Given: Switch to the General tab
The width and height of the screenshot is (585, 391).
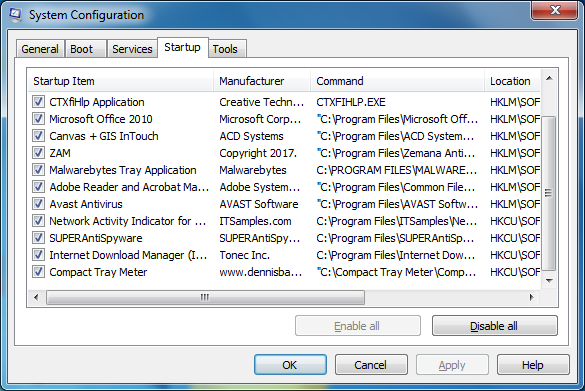Looking at the screenshot, I should (40, 49).
